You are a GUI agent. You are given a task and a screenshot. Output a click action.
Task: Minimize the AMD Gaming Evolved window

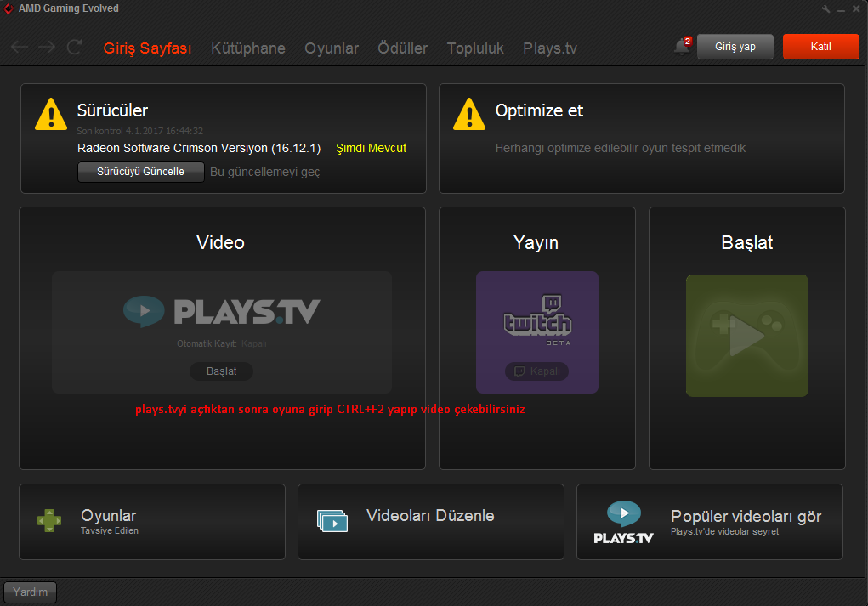[841, 9]
